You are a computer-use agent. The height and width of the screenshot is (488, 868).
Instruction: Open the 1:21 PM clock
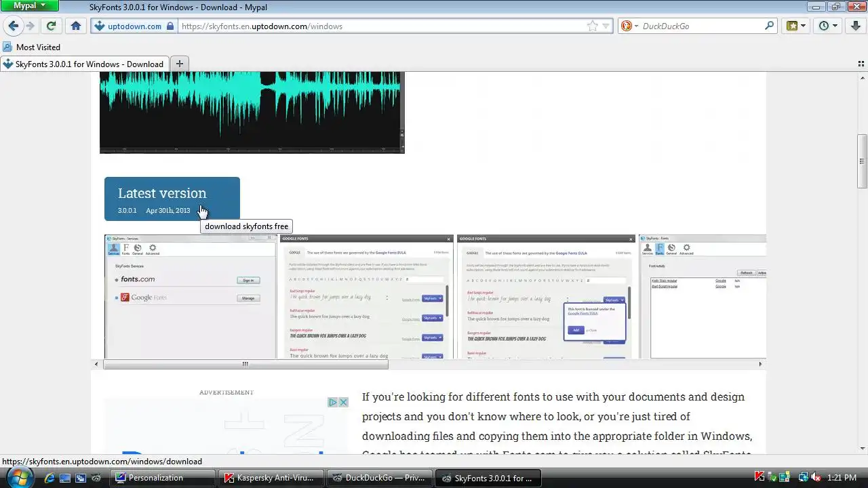842,478
